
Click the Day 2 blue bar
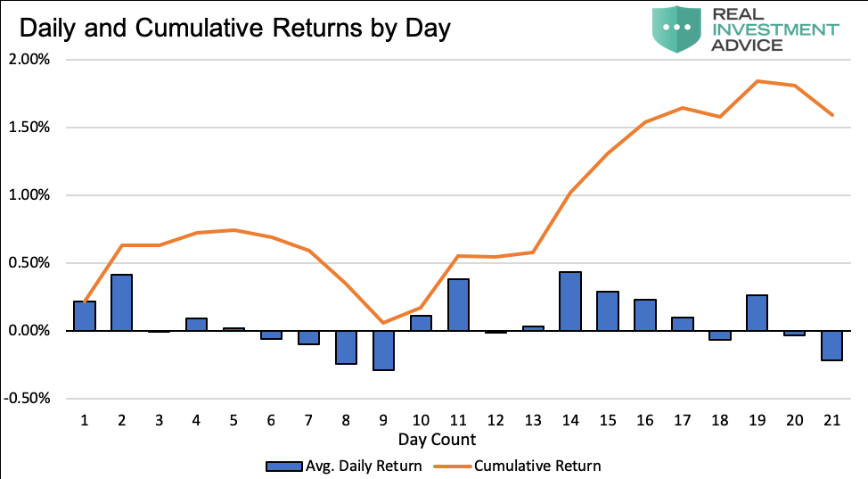coord(122,302)
